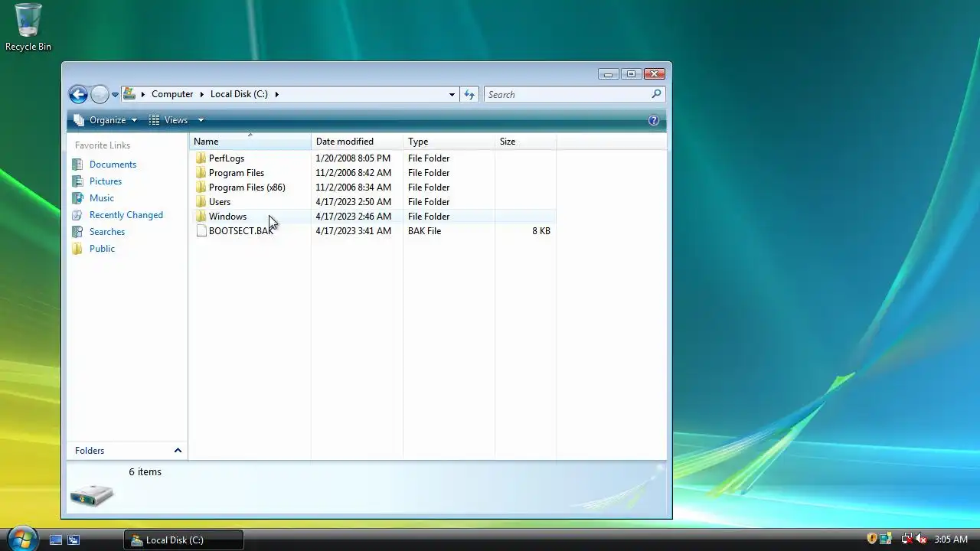Click the Refresh button
Image resolution: width=980 pixels, height=551 pixels.
click(x=469, y=94)
